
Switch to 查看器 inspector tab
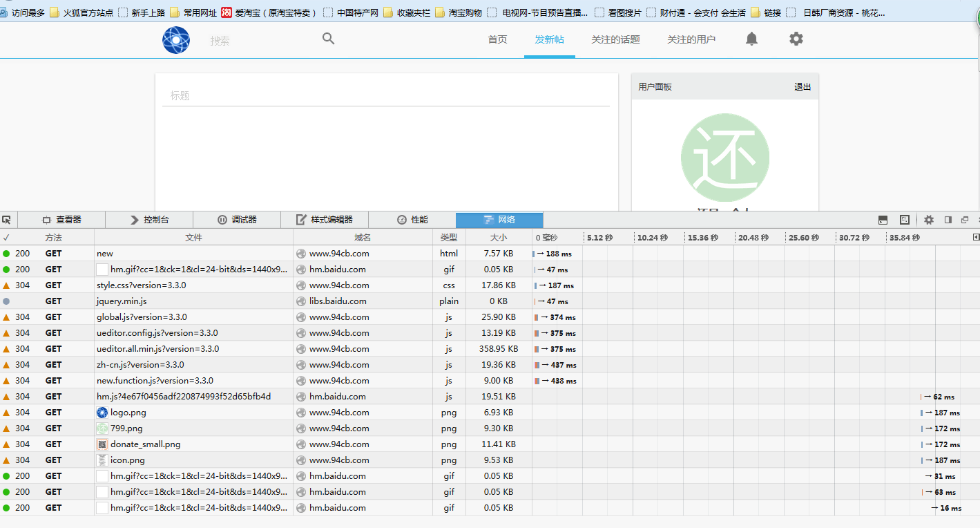pyautogui.click(x=61, y=220)
